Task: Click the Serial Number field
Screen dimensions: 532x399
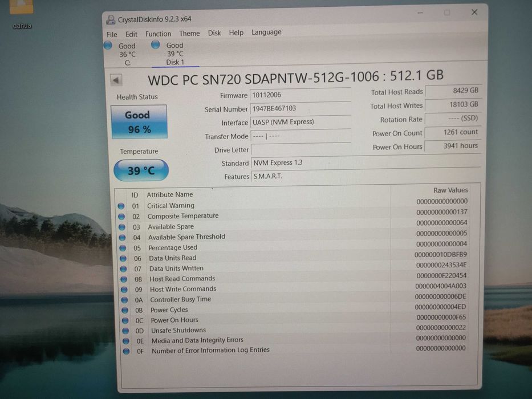Action: 300,108
